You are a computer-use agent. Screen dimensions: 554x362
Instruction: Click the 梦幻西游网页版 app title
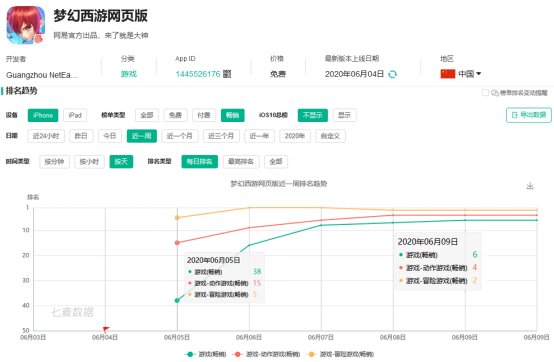pos(100,16)
